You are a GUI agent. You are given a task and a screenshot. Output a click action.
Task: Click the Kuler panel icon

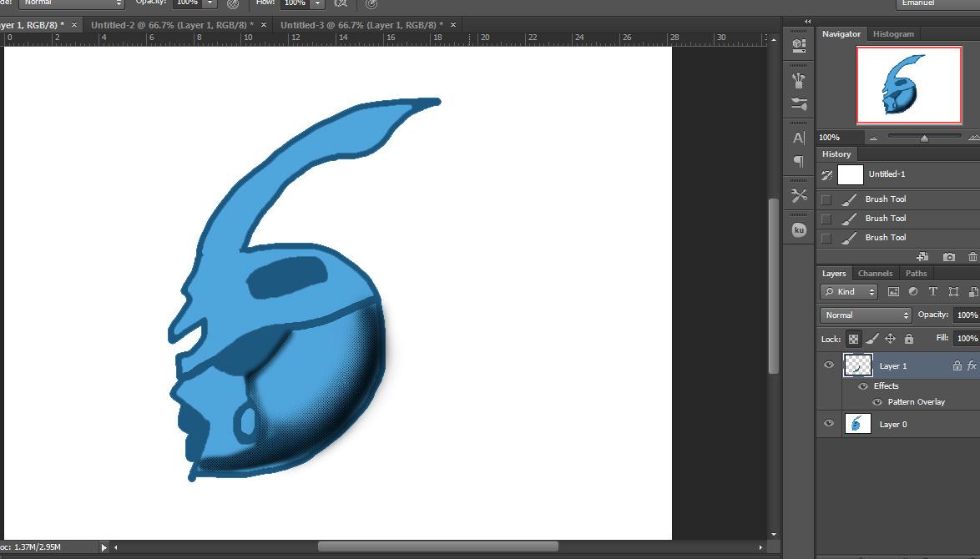[799, 229]
